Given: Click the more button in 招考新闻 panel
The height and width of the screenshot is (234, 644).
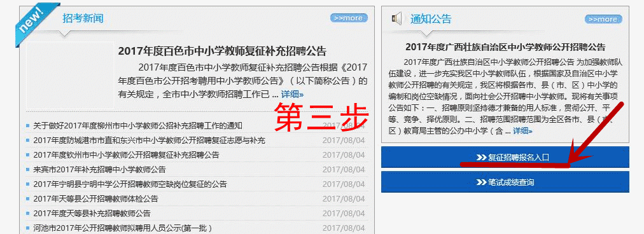Looking at the screenshot, I should [349, 18].
